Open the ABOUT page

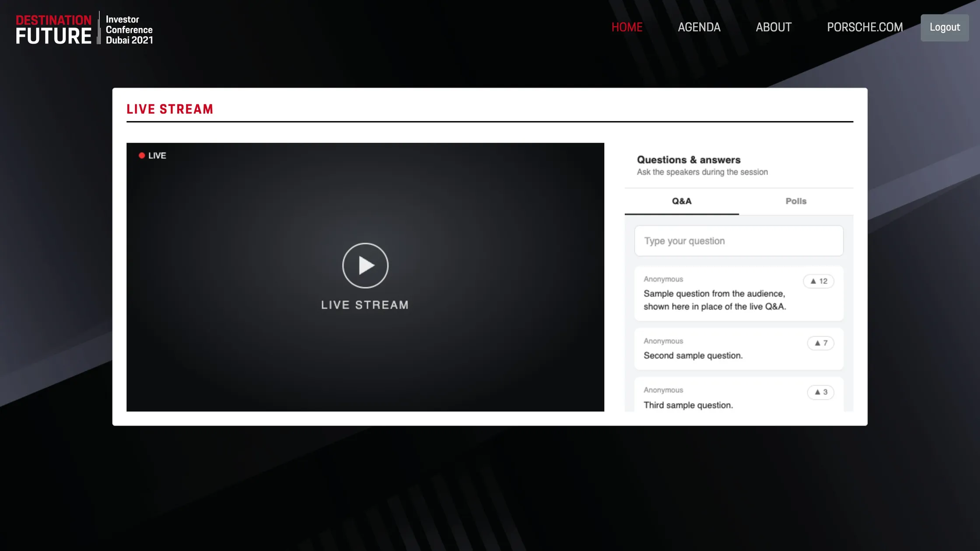tap(773, 27)
